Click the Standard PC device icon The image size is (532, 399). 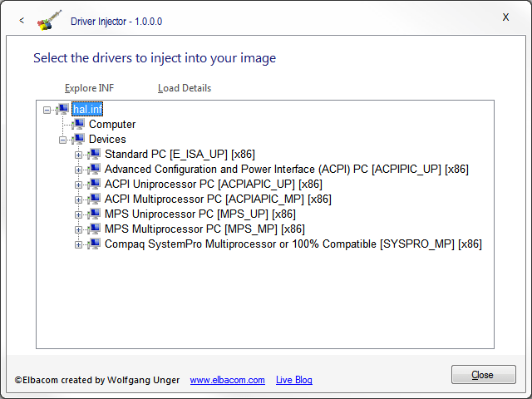94,154
